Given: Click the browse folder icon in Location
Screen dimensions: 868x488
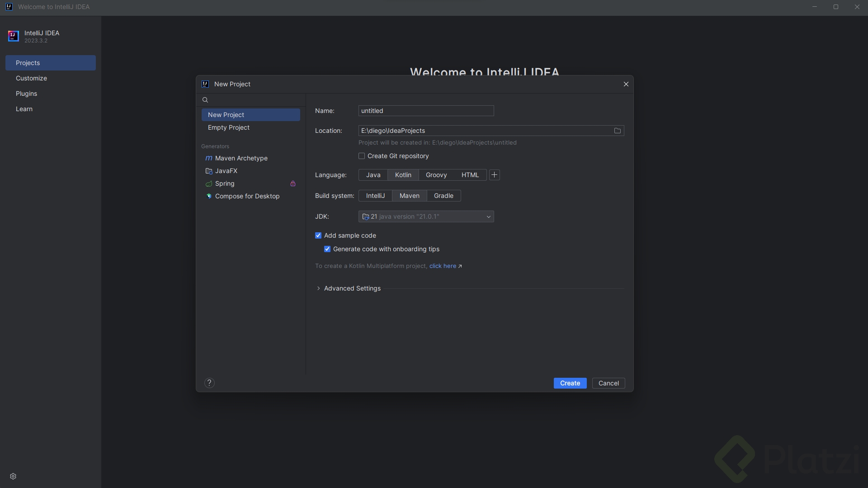Looking at the screenshot, I should pos(617,131).
